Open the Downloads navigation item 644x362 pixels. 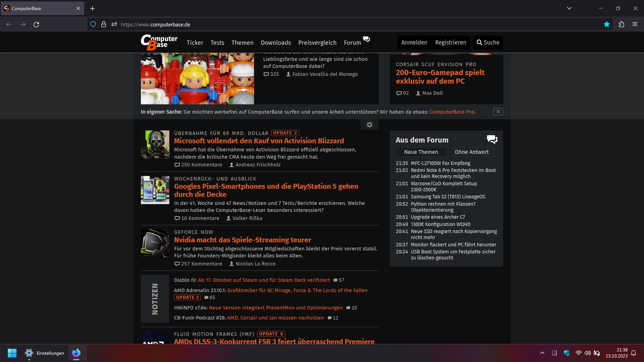pos(276,42)
